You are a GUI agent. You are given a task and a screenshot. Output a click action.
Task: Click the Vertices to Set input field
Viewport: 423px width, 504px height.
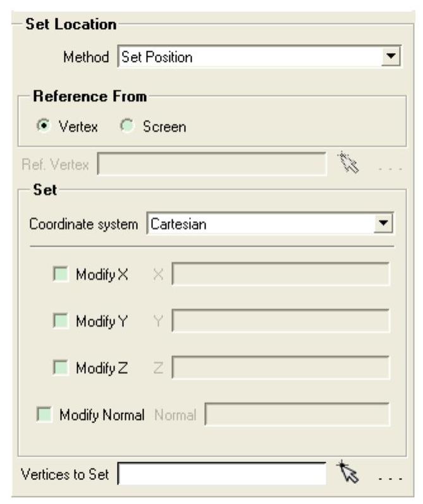[x=222, y=474]
